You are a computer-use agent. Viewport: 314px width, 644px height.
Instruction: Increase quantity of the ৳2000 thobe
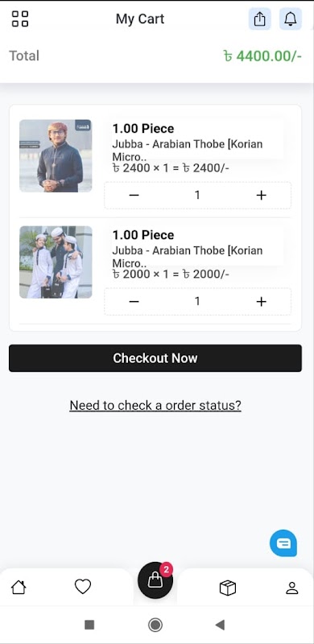point(261,302)
